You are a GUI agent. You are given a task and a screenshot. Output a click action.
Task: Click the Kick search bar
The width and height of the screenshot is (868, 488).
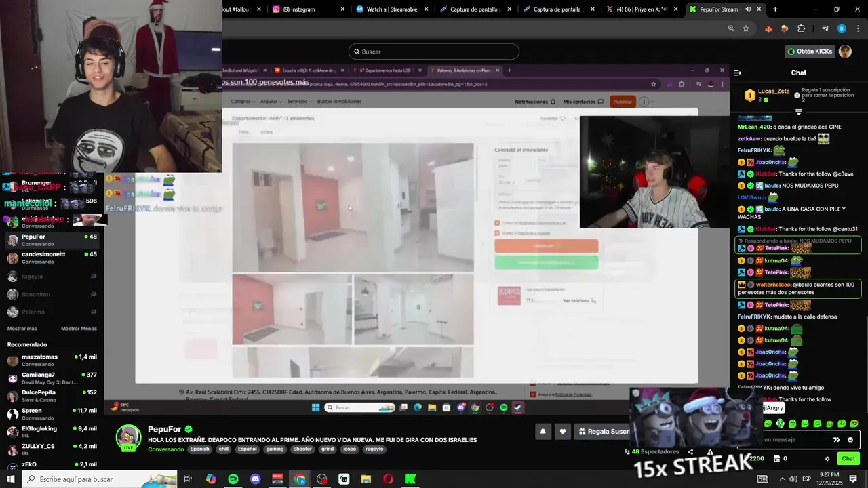point(434,52)
